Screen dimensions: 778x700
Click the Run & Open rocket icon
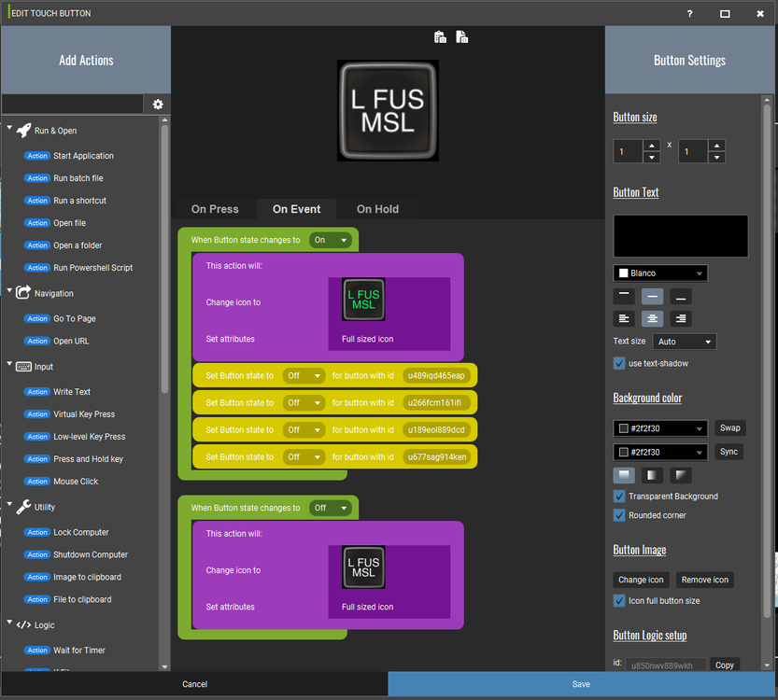(x=24, y=131)
